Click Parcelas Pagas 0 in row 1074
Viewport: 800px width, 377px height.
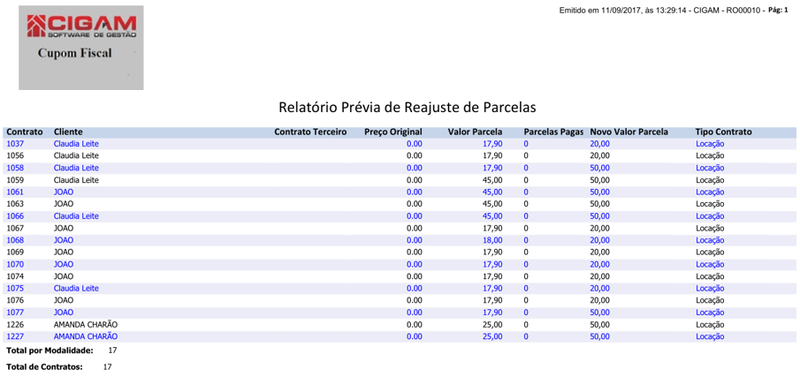tap(526, 276)
